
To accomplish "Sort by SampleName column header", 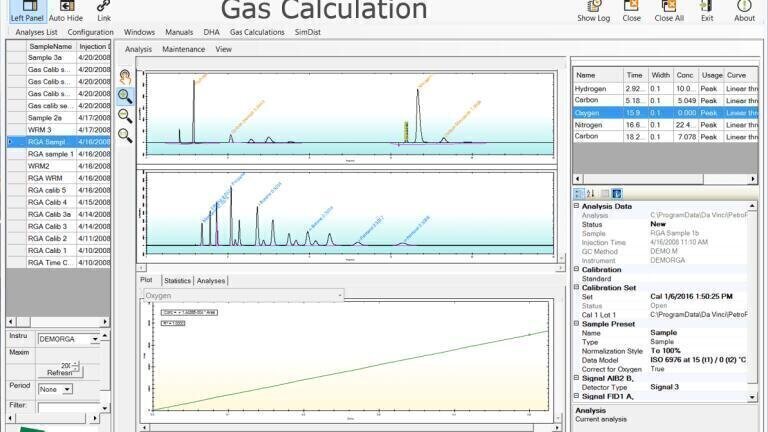I will (x=51, y=46).
